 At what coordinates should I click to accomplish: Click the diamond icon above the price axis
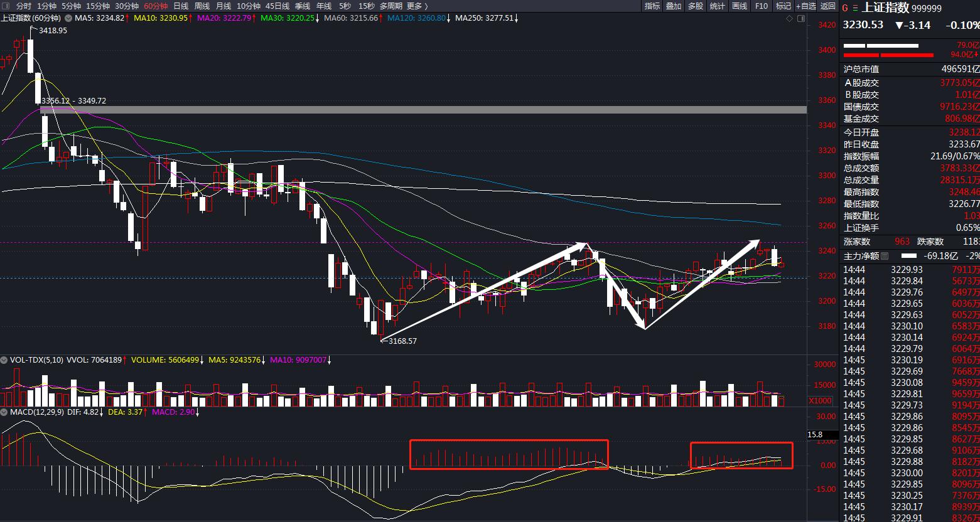789,19
